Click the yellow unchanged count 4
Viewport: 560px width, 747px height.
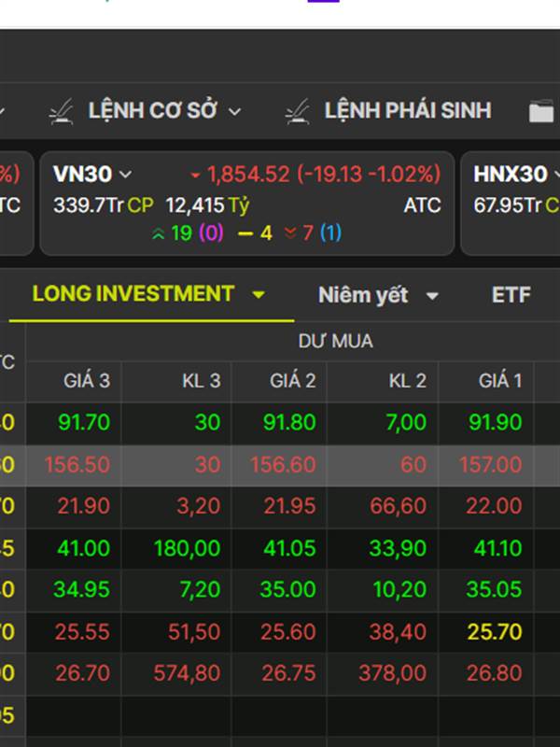(266, 233)
